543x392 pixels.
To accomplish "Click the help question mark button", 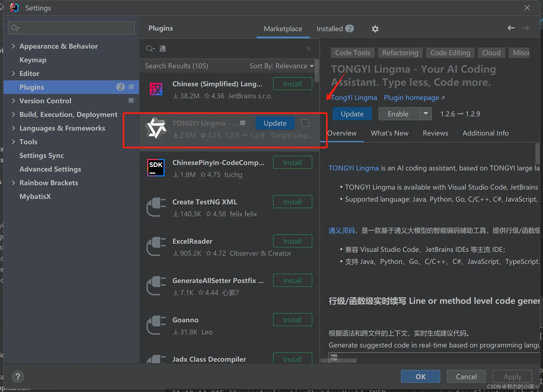I will (18, 377).
